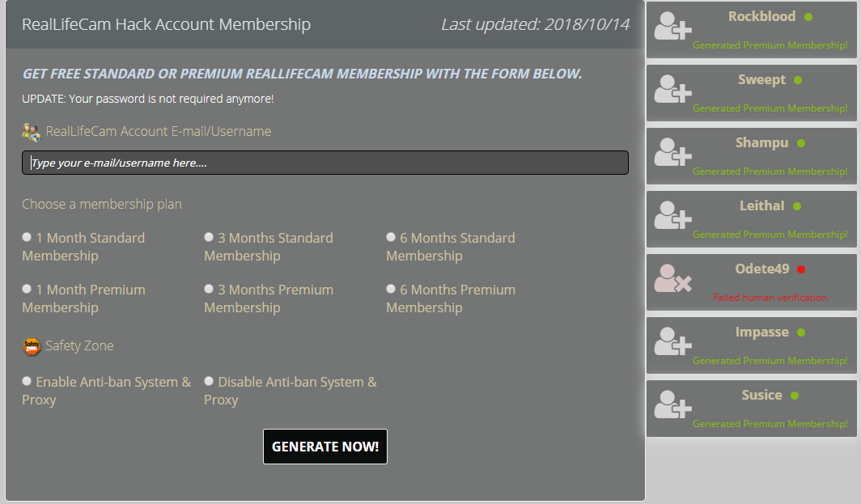Click the 'Safety Zone' label
Image resolution: width=861 pixels, height=504 pixels.
pyautogui.click(x=79, y=346)
